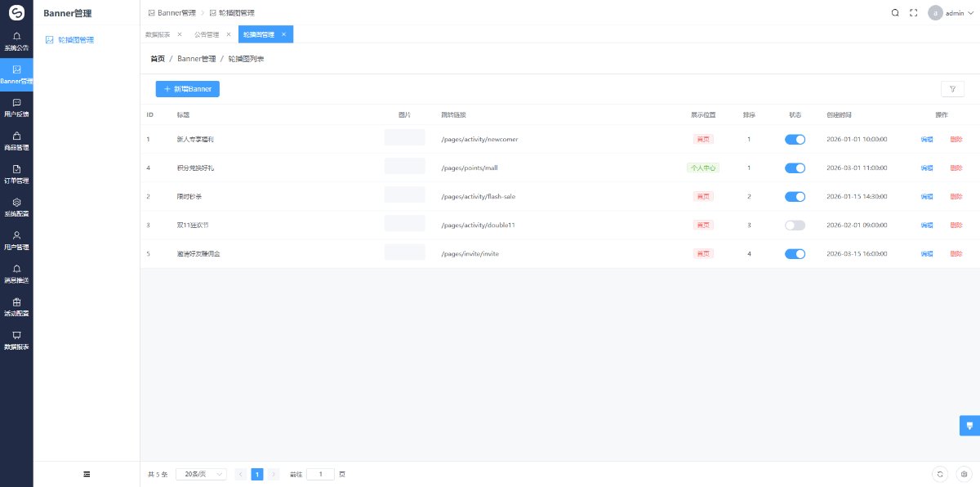Disable status switch for 新人专享福利

(795, 140)
